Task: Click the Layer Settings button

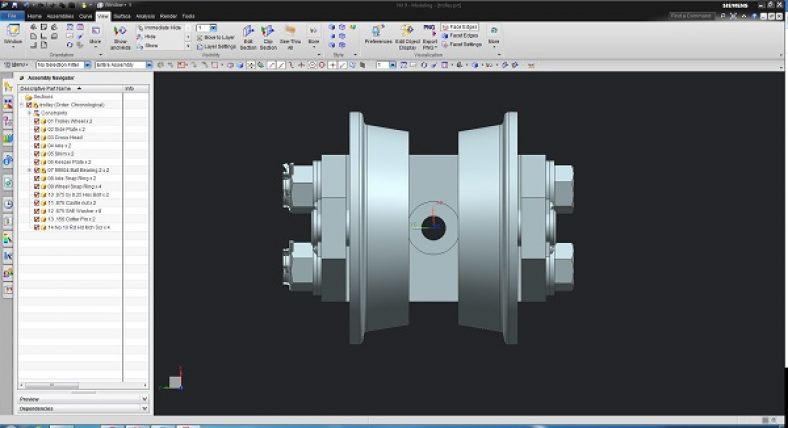Action: pos(218,46)
